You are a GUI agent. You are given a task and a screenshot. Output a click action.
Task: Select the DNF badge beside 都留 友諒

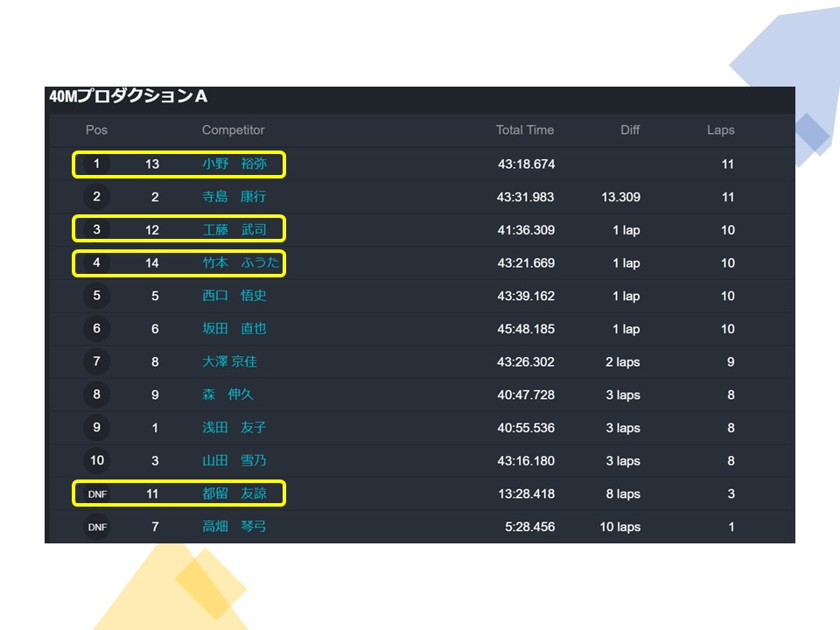coord(97,493)
